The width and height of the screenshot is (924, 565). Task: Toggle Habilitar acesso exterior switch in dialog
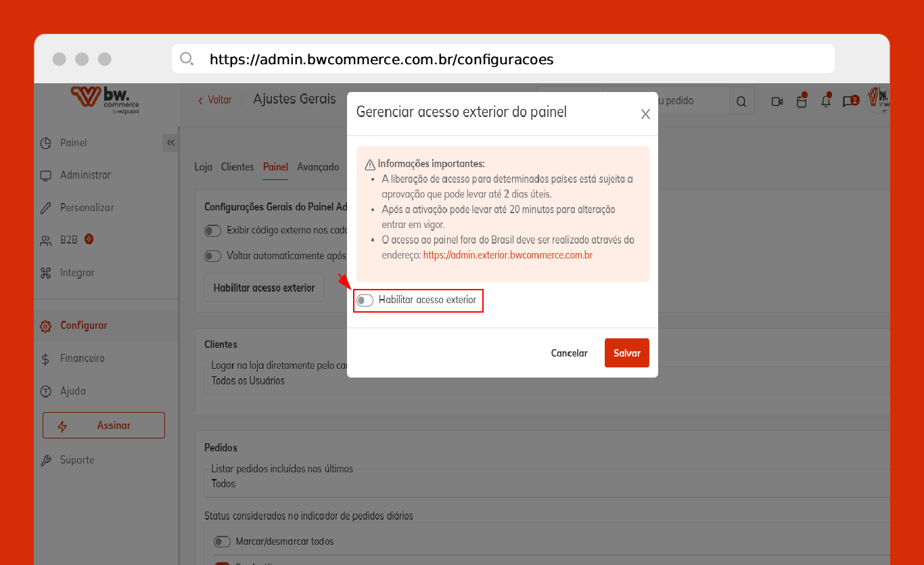[365, 300]
